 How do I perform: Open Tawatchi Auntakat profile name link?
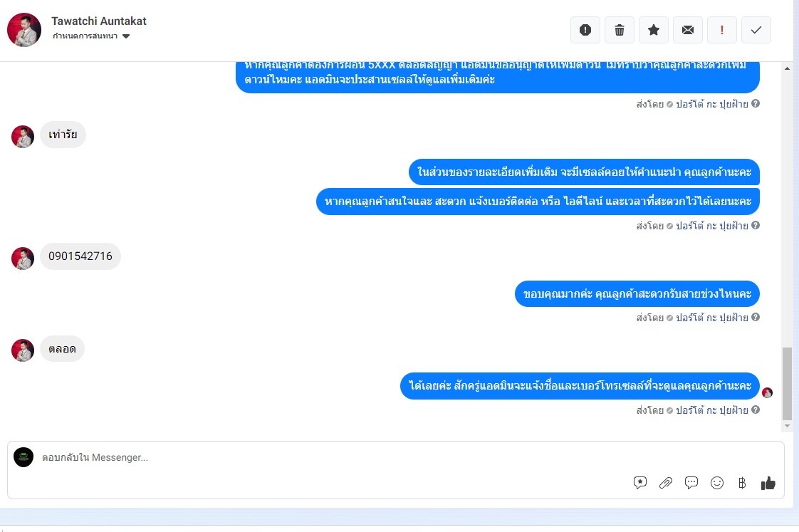click(99, 21)
